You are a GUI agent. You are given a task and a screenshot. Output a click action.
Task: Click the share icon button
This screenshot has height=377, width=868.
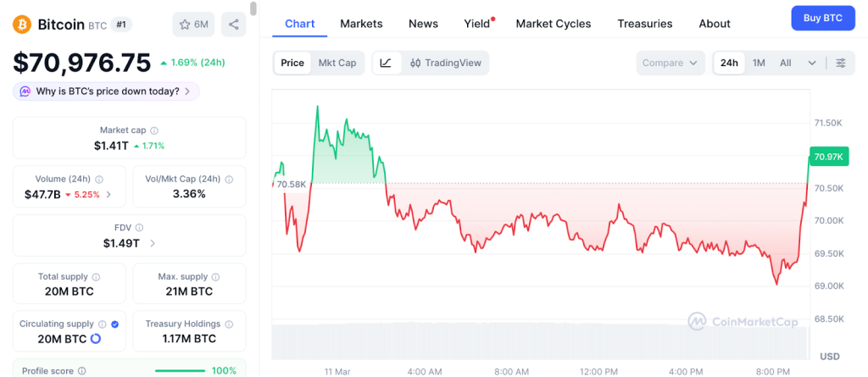tap(233, 25)
